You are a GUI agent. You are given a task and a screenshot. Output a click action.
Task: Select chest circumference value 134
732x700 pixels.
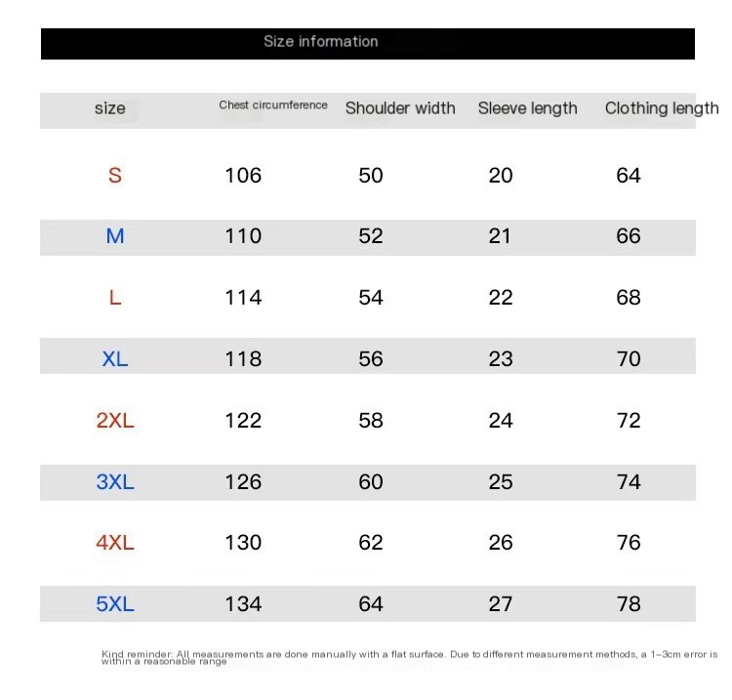click(x=243, y=604)
